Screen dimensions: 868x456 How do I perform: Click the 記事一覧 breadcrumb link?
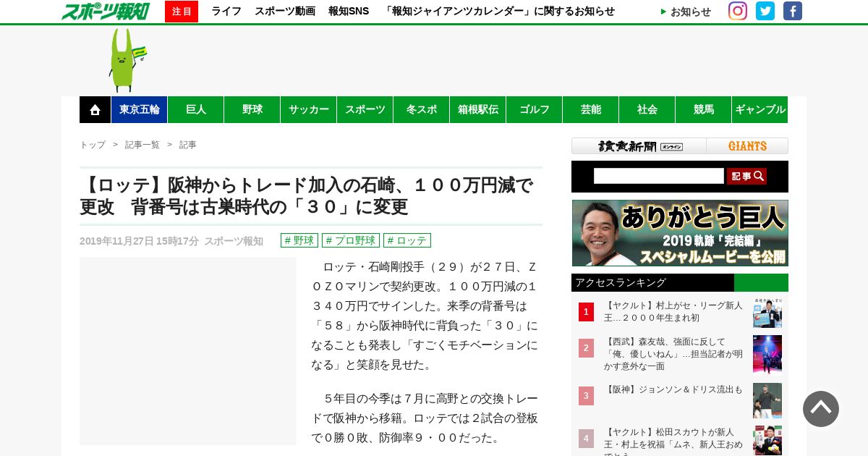pyautogui.click(x=142, y=145)
